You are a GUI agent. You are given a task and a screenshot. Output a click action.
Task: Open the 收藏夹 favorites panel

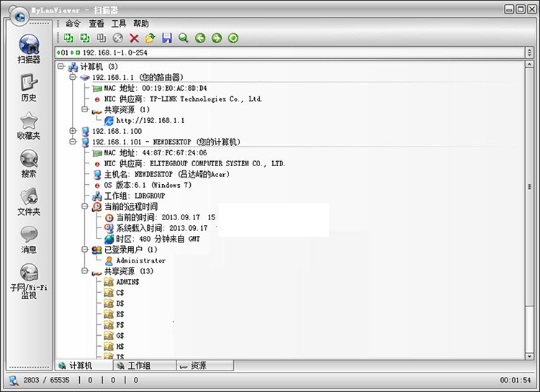click(29, 124)
